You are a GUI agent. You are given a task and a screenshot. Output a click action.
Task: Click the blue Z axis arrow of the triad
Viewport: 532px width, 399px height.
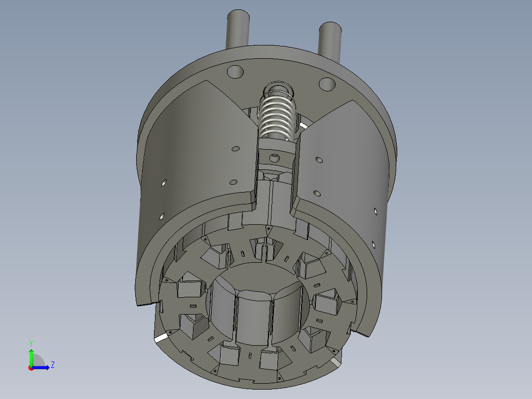[x=40, y=367]
